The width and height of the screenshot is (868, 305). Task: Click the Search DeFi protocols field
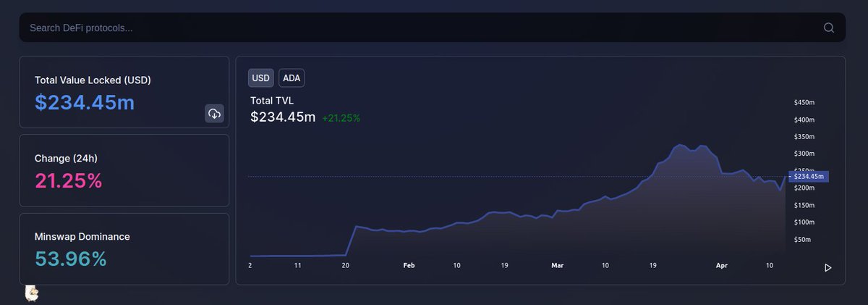[433, 28]
